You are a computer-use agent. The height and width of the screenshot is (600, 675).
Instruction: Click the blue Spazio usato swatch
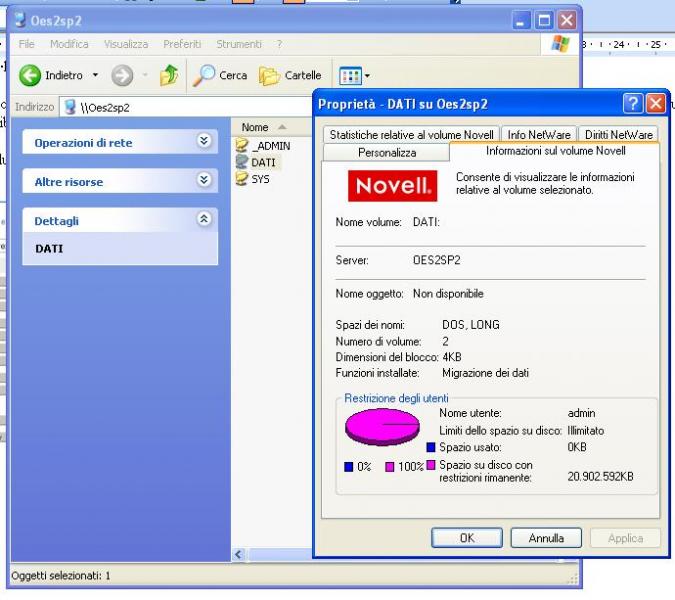(430, 447)
